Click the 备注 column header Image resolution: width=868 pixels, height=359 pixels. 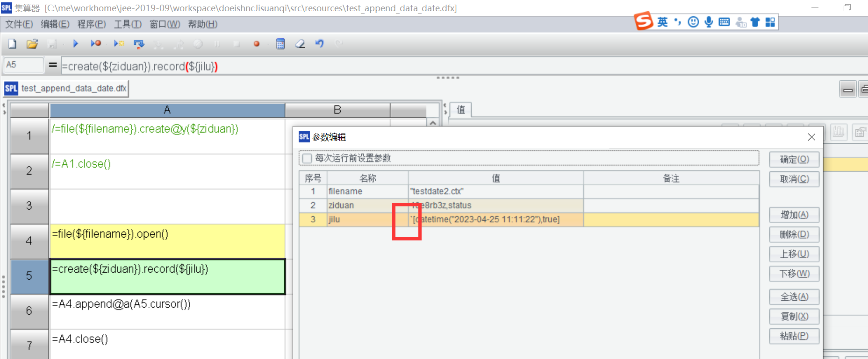(671, 178)
